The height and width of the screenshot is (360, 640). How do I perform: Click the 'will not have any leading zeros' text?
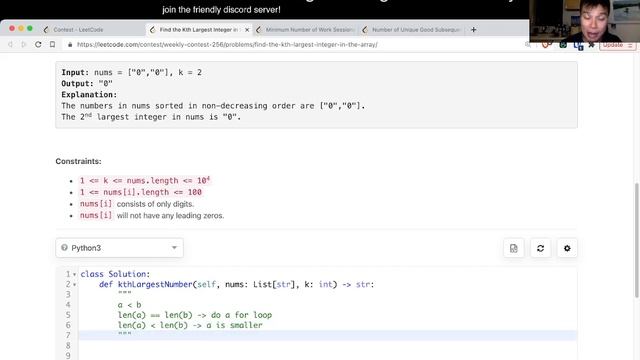pyautogui.click(x=170, y=216)
